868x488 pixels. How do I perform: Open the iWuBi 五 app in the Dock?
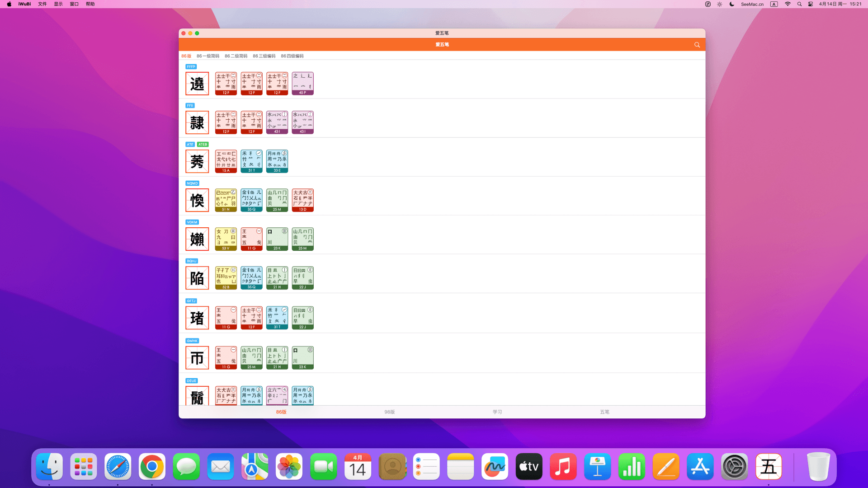tap(769, 467)
